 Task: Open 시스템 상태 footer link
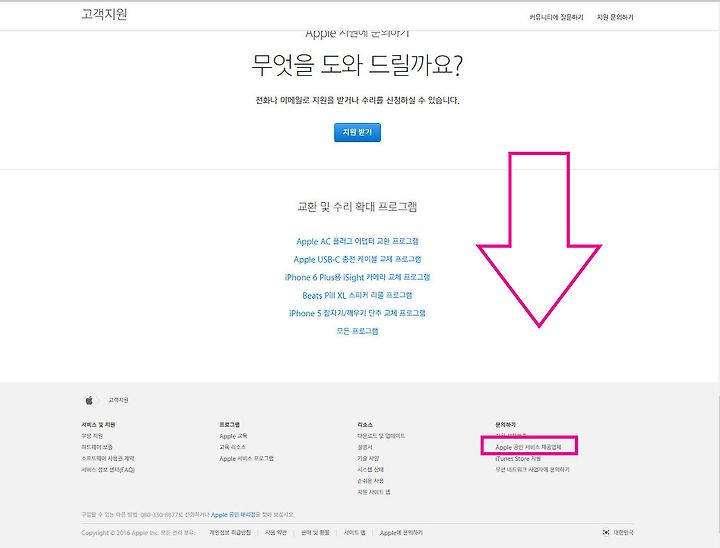pos(370,469)
